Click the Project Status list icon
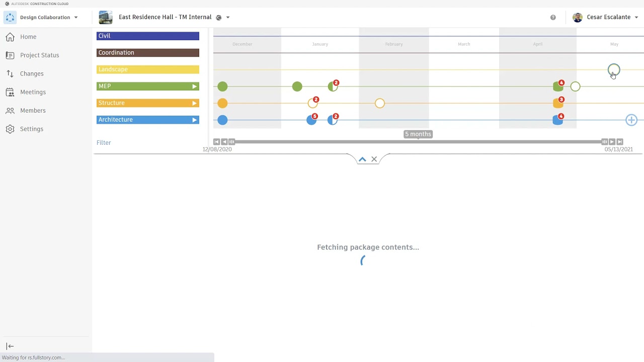The width and height of the screenshot is (644, 362). (x=10, y=55)
